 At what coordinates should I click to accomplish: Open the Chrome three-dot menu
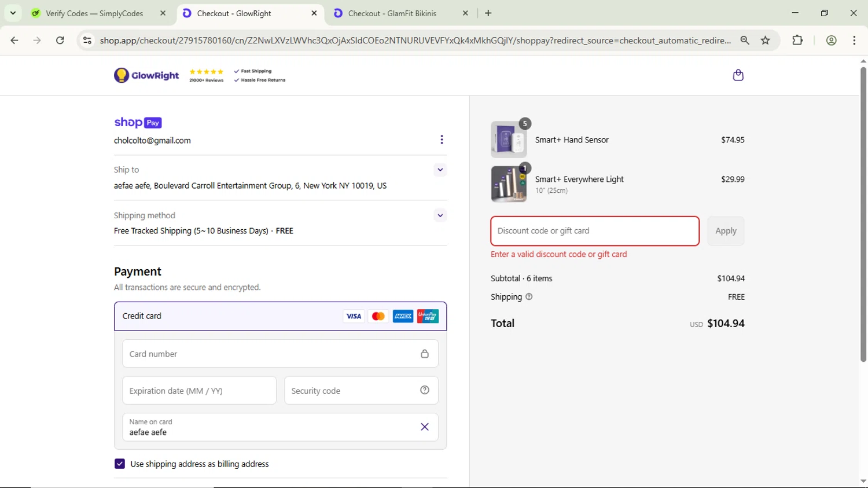(854, 41)
